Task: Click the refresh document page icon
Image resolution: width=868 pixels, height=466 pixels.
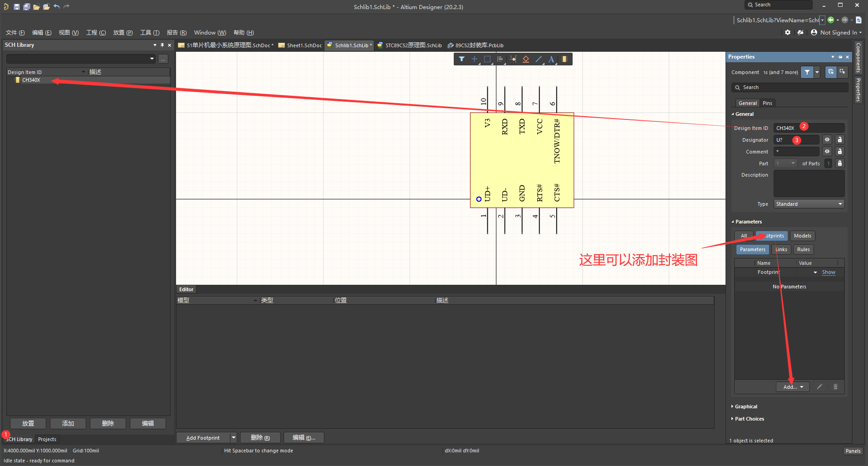Action: (x=858, y=20)
